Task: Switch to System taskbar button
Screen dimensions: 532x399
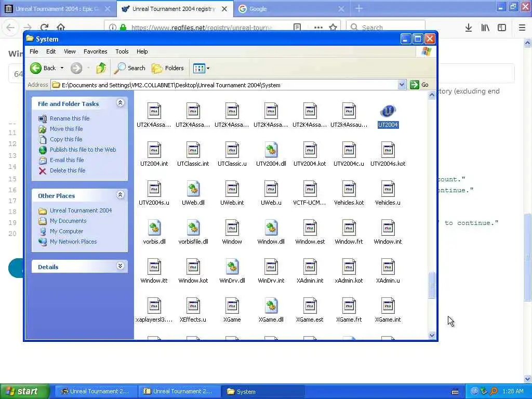Action: pyautogui.click(x=262, y=392)
